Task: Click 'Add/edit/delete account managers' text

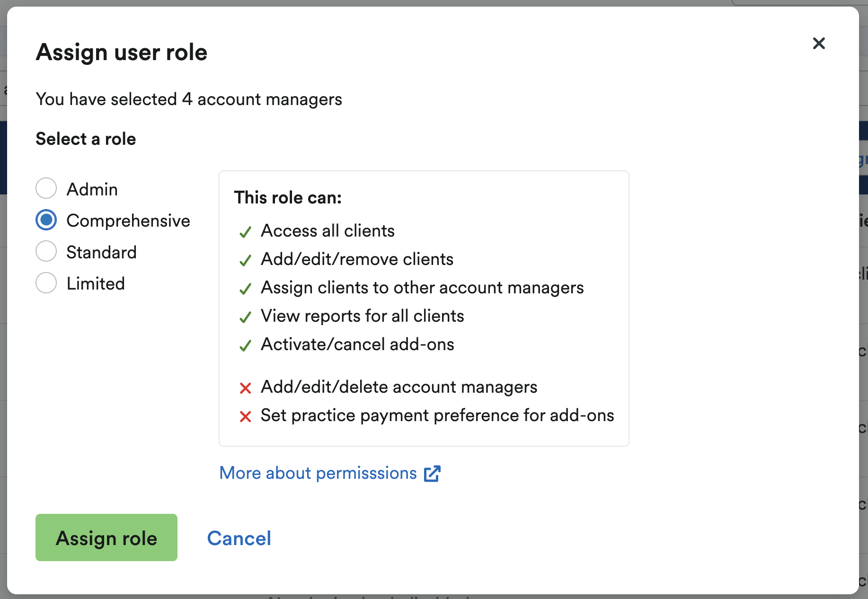Action: (x=399, y=387)
